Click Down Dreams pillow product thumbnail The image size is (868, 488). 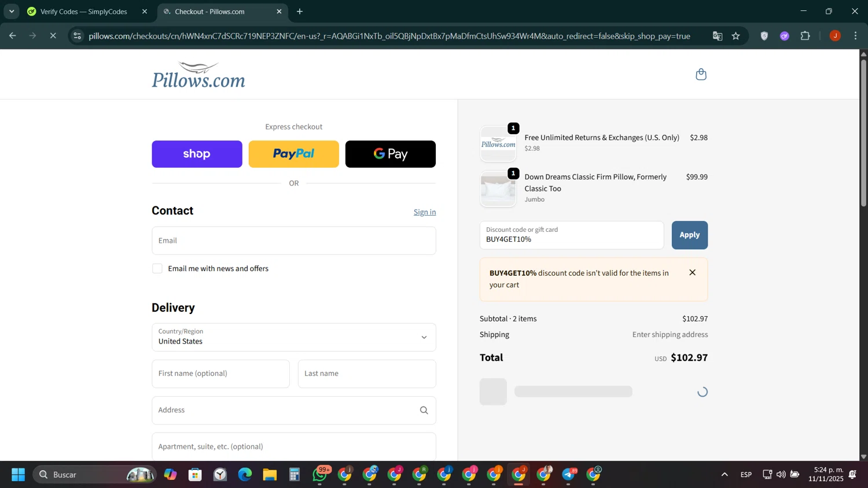pyautogui.click(x=498, y=188)
